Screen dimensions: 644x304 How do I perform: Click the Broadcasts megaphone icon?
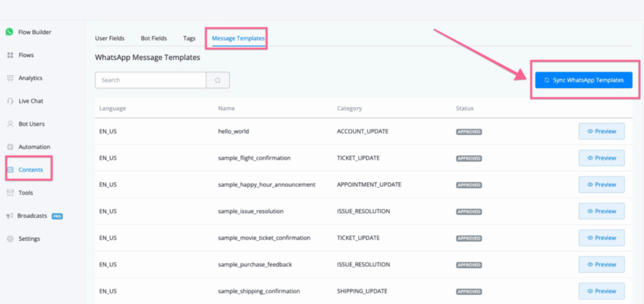[x=10, y=216]
